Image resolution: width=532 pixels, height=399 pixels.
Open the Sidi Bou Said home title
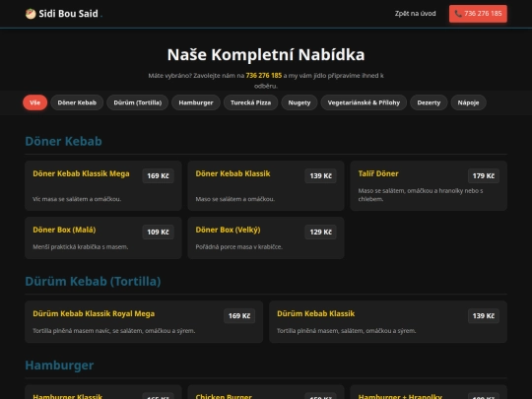(x=68, y=14)
